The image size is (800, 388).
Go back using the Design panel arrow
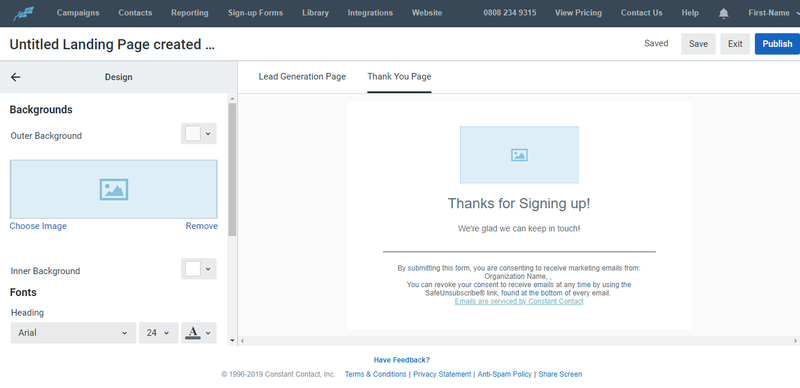(x=16, y=77)
